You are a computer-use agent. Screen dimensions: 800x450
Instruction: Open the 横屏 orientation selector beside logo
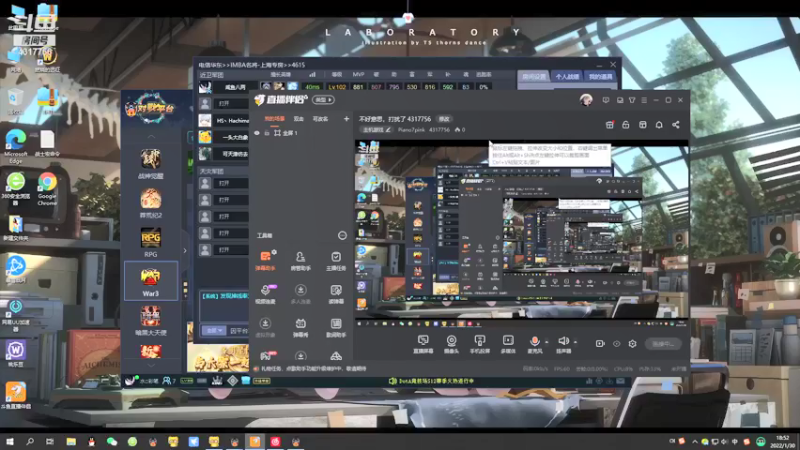click(x=323, y=100)
